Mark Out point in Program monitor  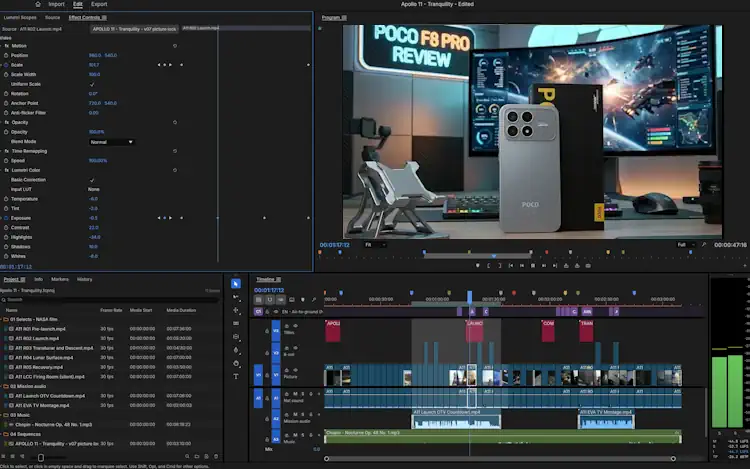tap(499, 266)
